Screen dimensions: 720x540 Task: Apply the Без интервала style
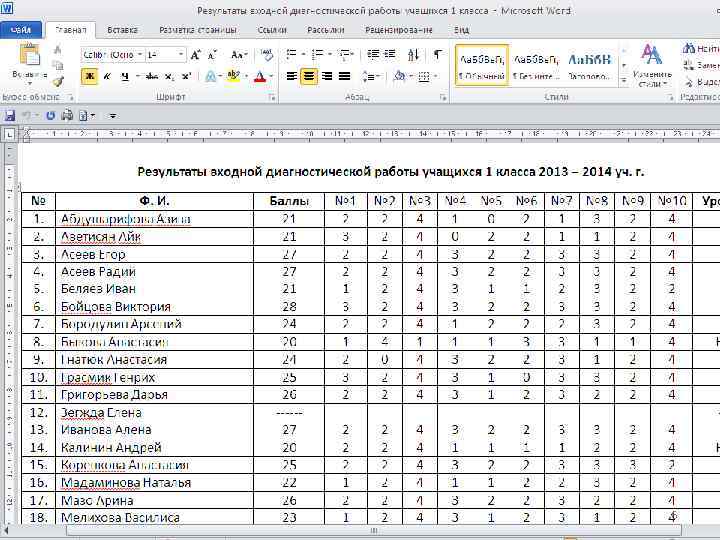(x=536, y=65)
